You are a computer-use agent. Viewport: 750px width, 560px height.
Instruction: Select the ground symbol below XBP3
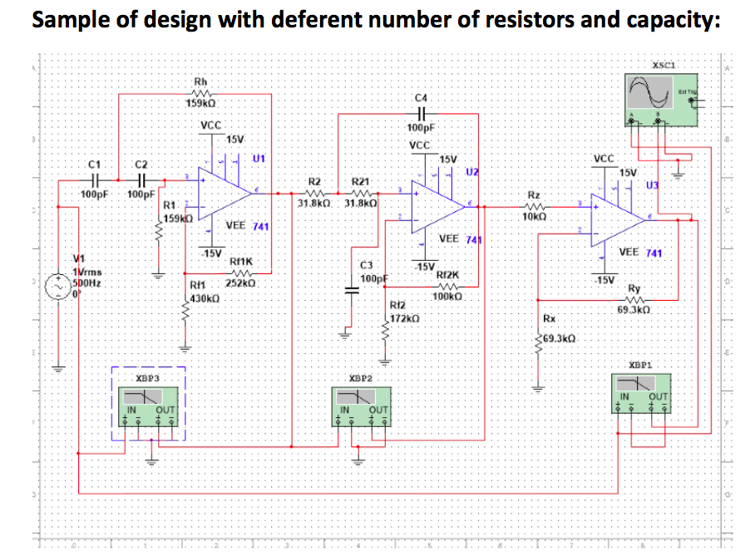tap(151, 460)
